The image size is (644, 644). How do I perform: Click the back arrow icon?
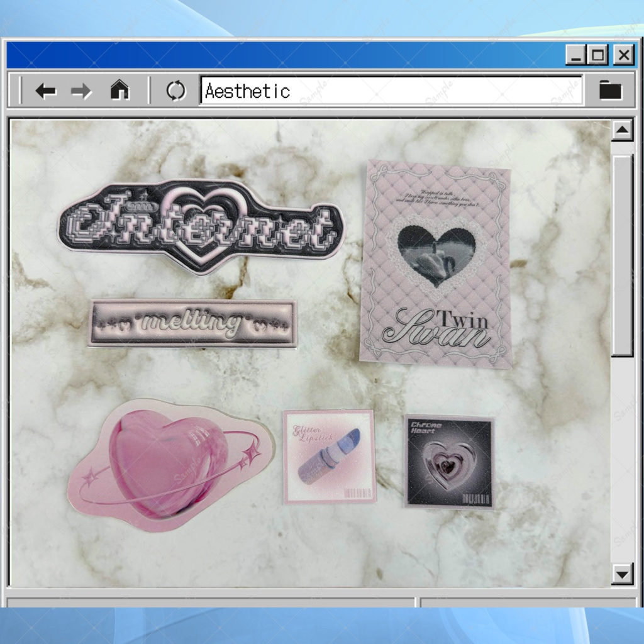[x=45, y=91]
